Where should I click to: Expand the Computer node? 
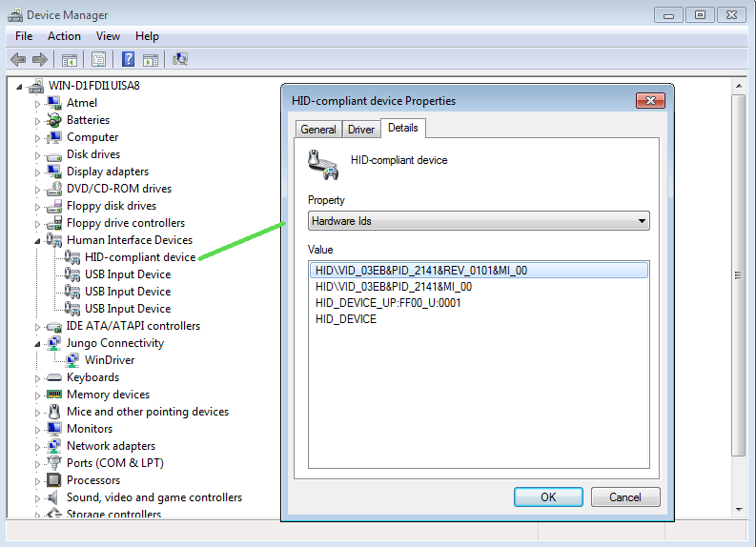point(37,138)
